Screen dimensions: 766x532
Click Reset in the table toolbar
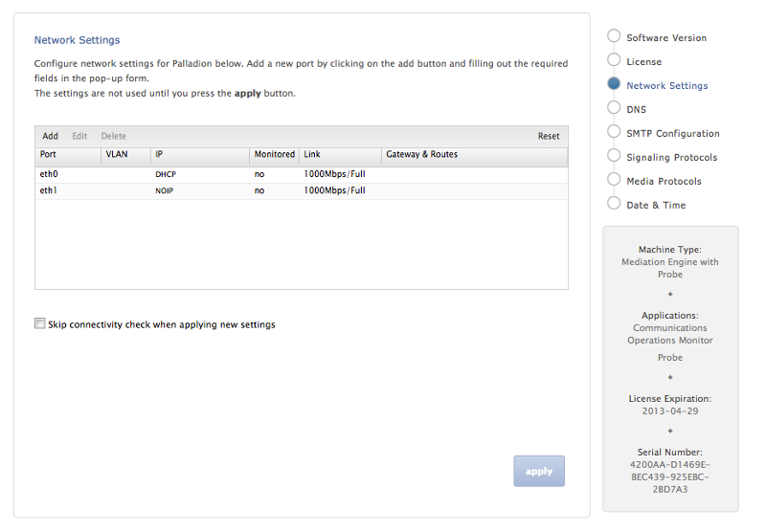click(548, 136)
